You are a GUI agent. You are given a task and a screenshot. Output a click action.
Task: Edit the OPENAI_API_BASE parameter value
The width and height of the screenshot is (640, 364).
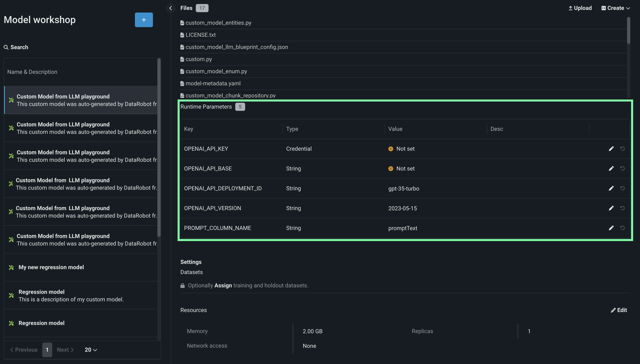click(611, 168)
